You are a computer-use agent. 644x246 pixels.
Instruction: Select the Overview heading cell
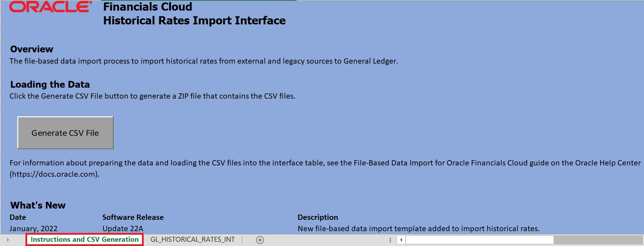coord(32,49)
